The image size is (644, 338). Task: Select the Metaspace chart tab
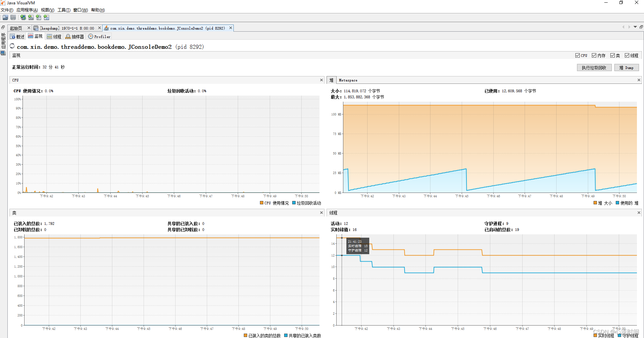tap(348, 80)
